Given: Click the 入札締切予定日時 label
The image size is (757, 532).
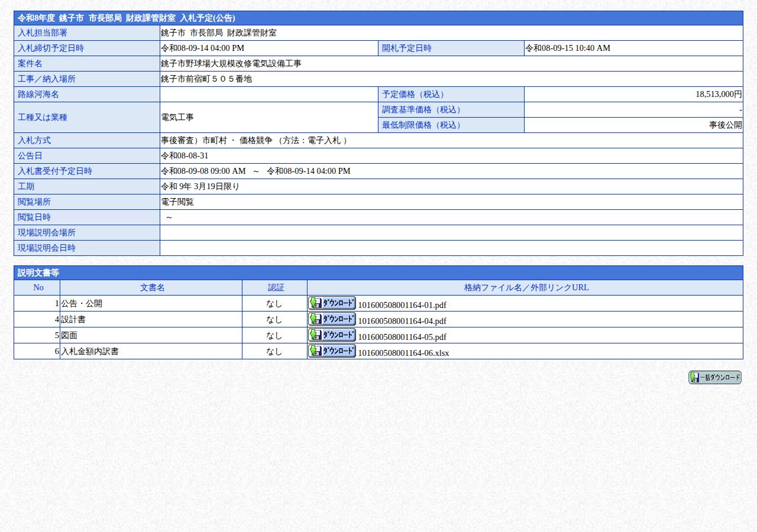Looking at the screenshot, I should [x=51, y=48].
